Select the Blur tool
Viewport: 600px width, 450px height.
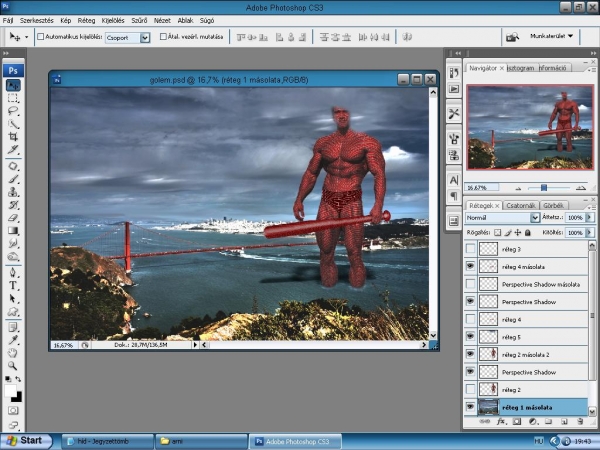pyautogui.click(x=13, y=243)
